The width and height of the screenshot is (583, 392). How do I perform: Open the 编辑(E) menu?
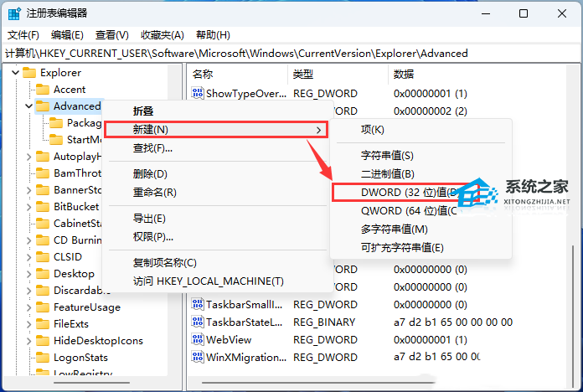click(x=67, y=35)
